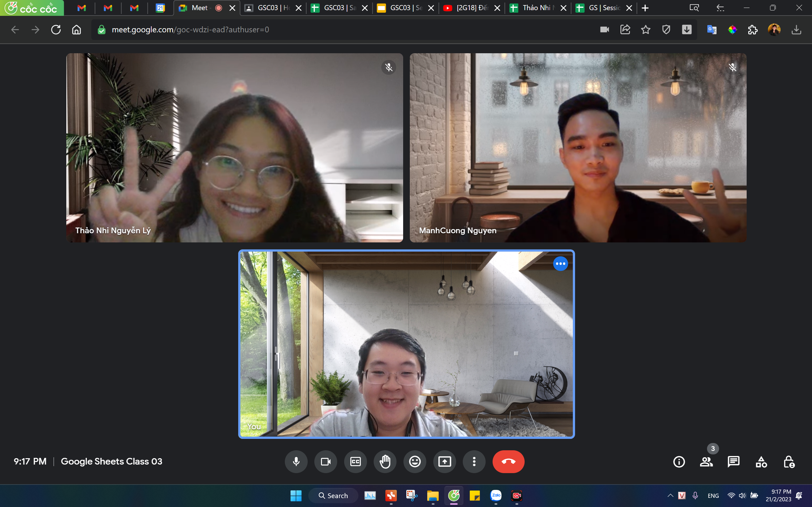Send a reaction with smiley icon
The height and width of the screenshot is (507, 812).
415,462
